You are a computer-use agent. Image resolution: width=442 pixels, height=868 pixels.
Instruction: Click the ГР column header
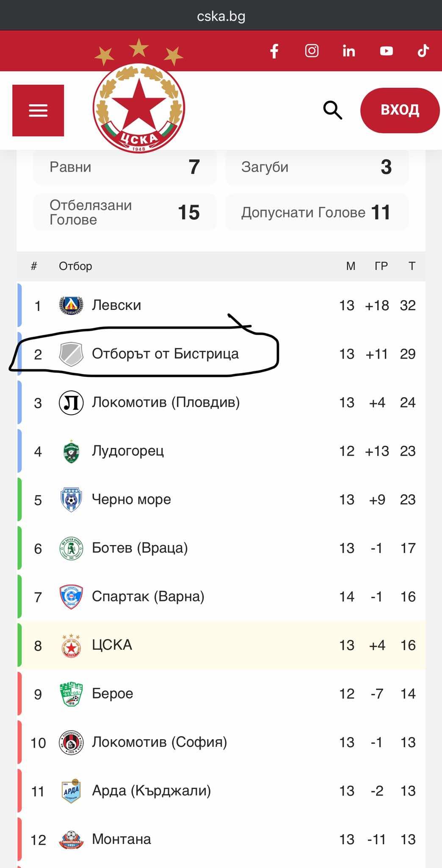click(x=381, y=266)
